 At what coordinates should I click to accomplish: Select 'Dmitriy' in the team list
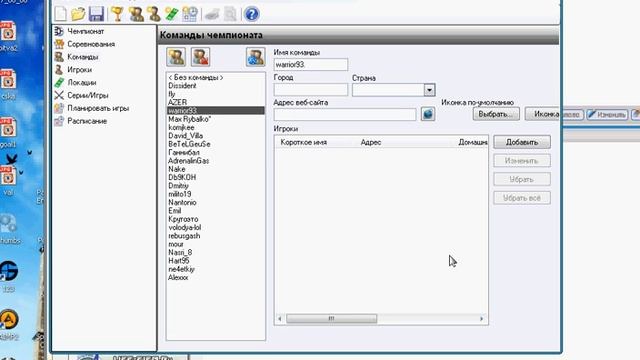(x=178, y=186)
